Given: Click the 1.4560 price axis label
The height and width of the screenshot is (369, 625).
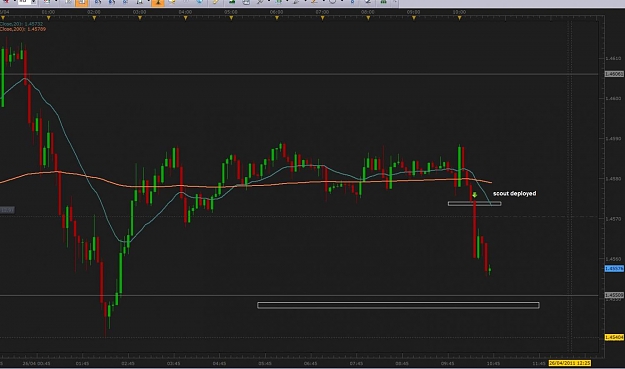Looking at the screenshot, I should pyautogui.click(x=613, y=259).
